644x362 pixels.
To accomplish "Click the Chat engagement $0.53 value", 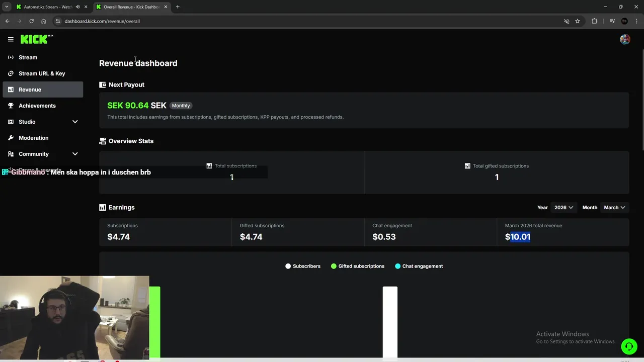I will tap(384, 237).
